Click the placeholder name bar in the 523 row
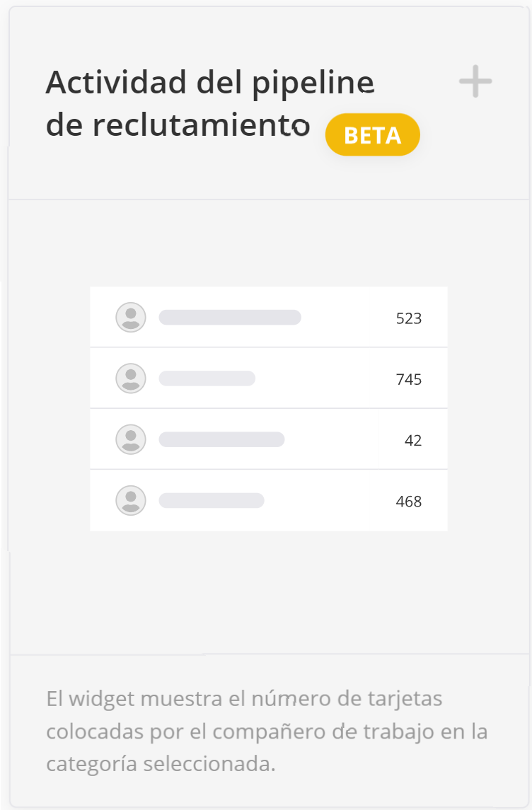532x810 pixels. pos(230,318)
